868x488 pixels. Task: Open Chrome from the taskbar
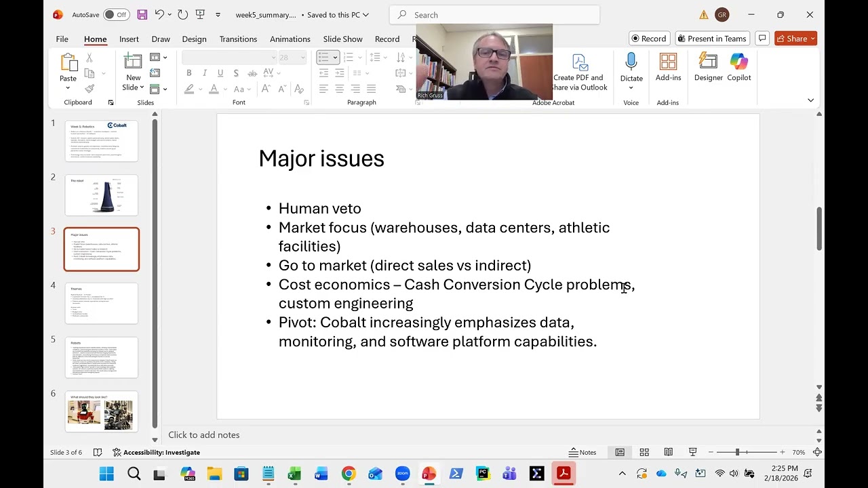point(349,474)
